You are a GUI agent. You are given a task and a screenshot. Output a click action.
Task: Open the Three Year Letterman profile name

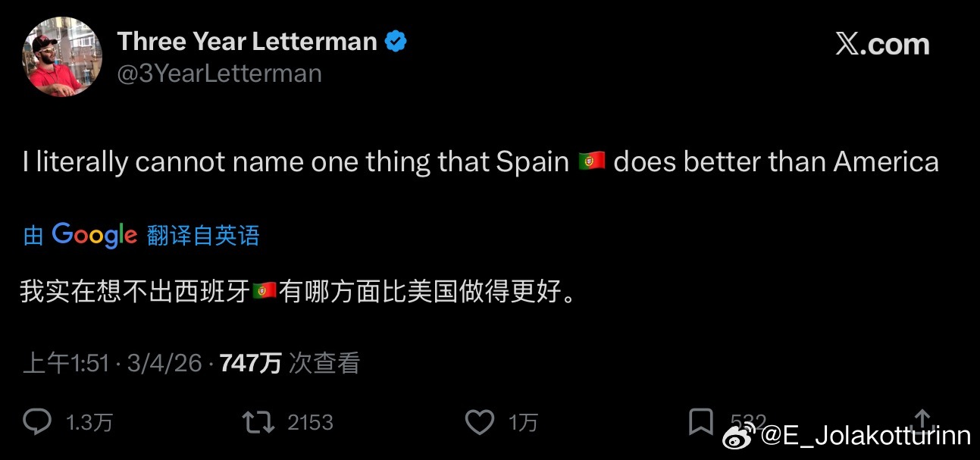pos(248,41)
